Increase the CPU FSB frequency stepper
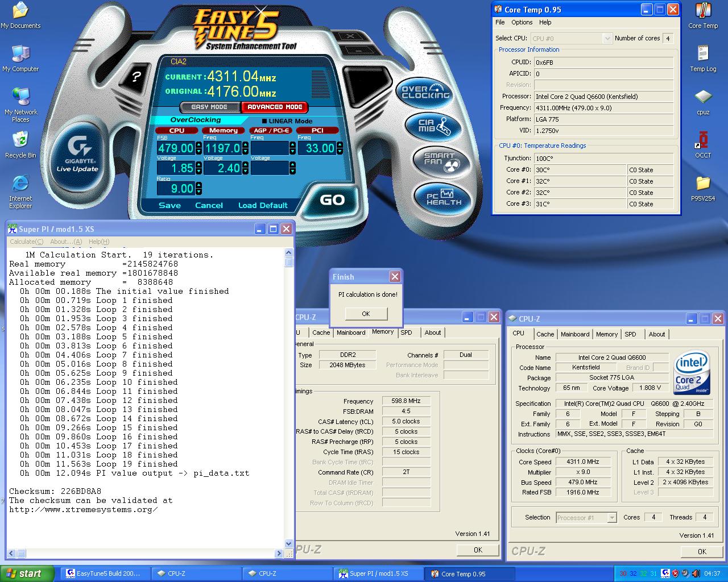Viewport: 728px width, 582px height. coord(198,145)
